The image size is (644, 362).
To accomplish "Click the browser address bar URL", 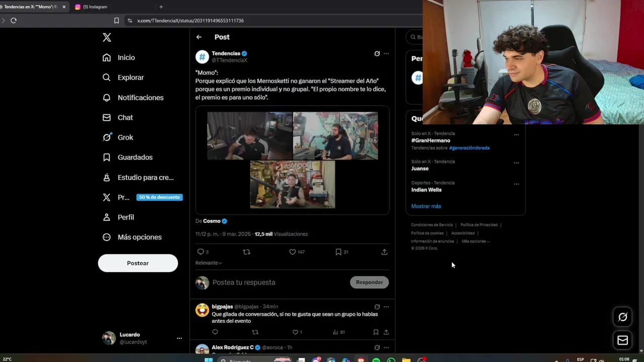I will tap(190, 21).
